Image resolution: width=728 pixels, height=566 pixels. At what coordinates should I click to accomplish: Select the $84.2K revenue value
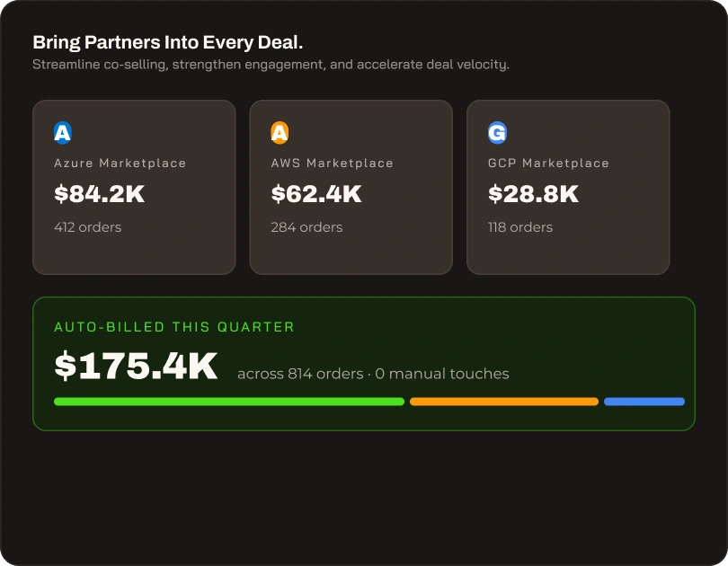pos(100,193)
